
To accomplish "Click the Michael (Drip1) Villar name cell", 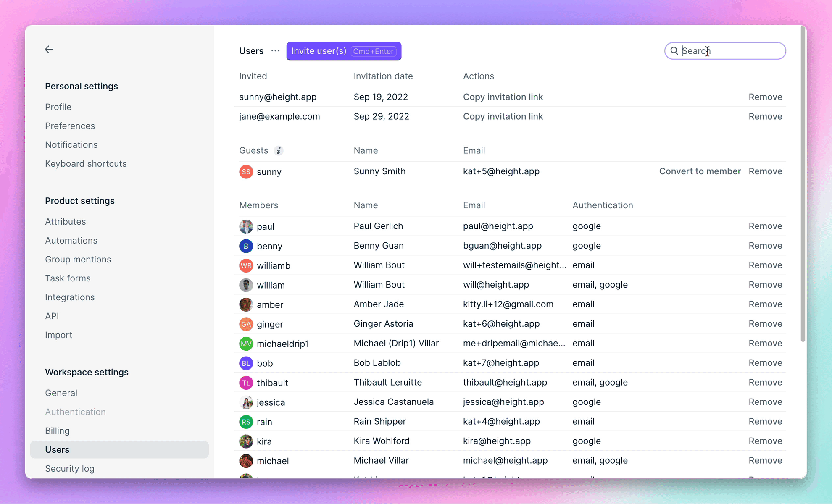I will pos(396,343).
